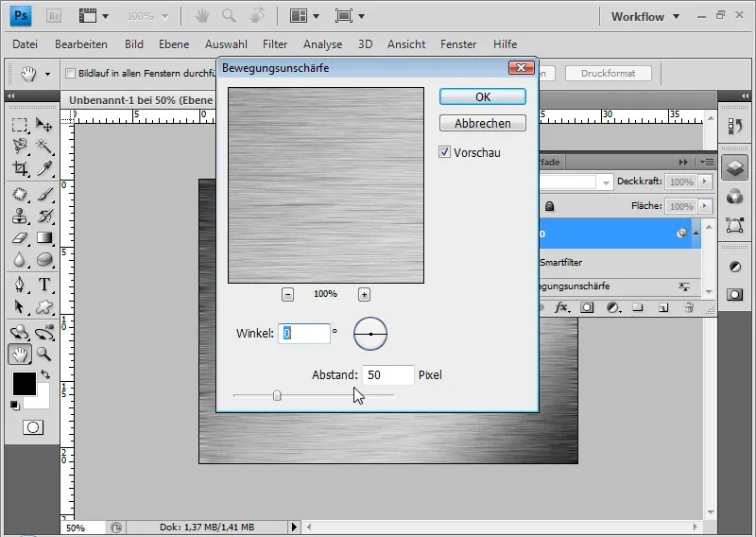This screenshot has width=756, height=537.
Task: Select the Lasso tool
Action: 19,147
